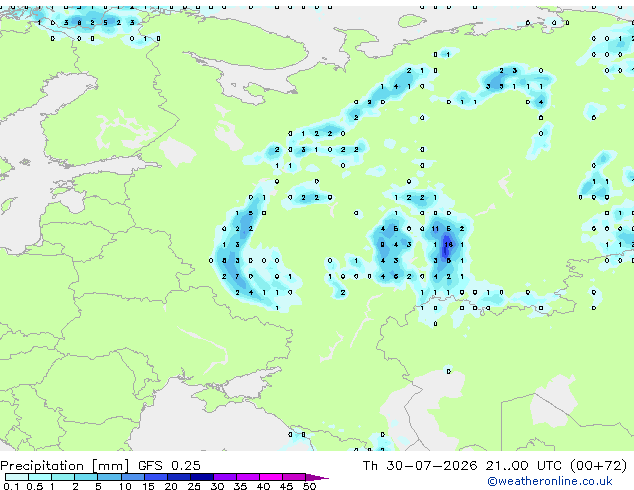
Task: Pick the 0.5–1 mm legend swatch
Action: click(x=40, y=477)
